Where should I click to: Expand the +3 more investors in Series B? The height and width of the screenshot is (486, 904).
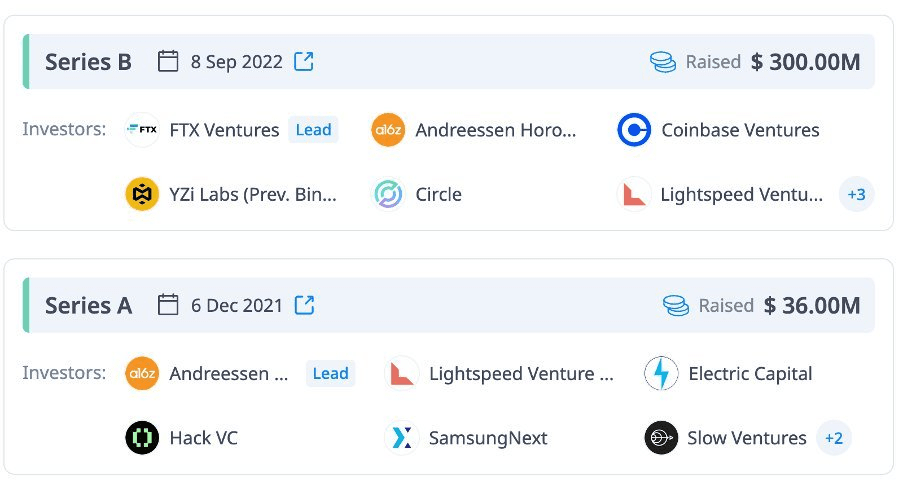pyautogui.click(x=856, y=194)
